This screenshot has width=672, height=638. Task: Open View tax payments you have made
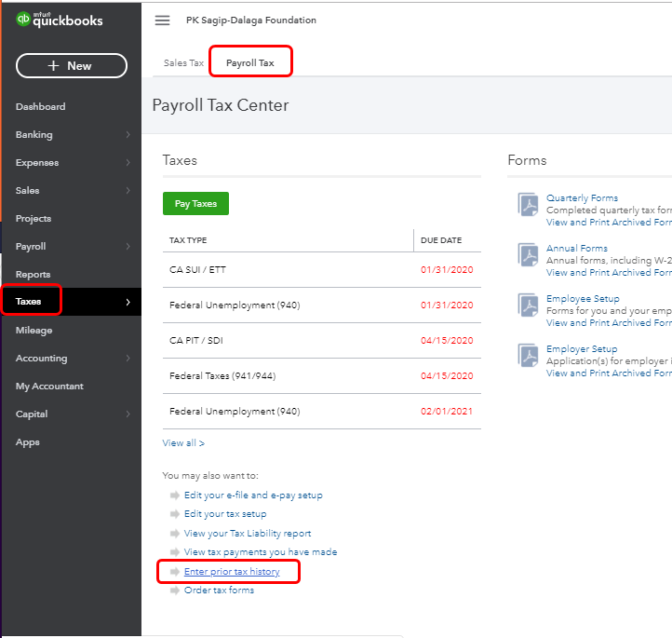coord(261,552)
